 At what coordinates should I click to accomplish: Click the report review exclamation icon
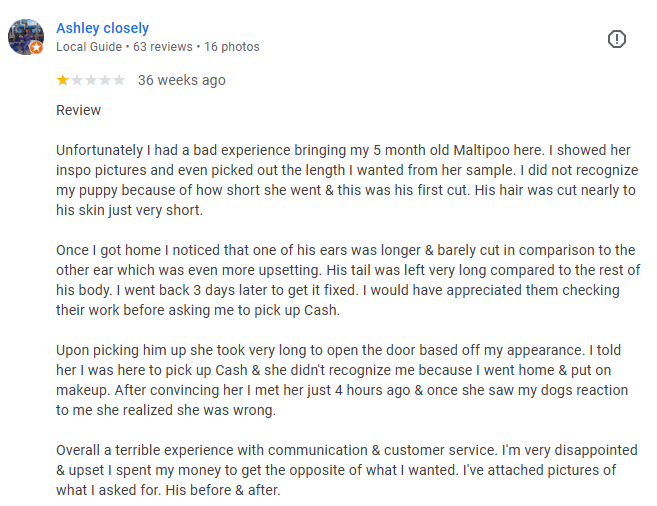click(x=617, y=39)
